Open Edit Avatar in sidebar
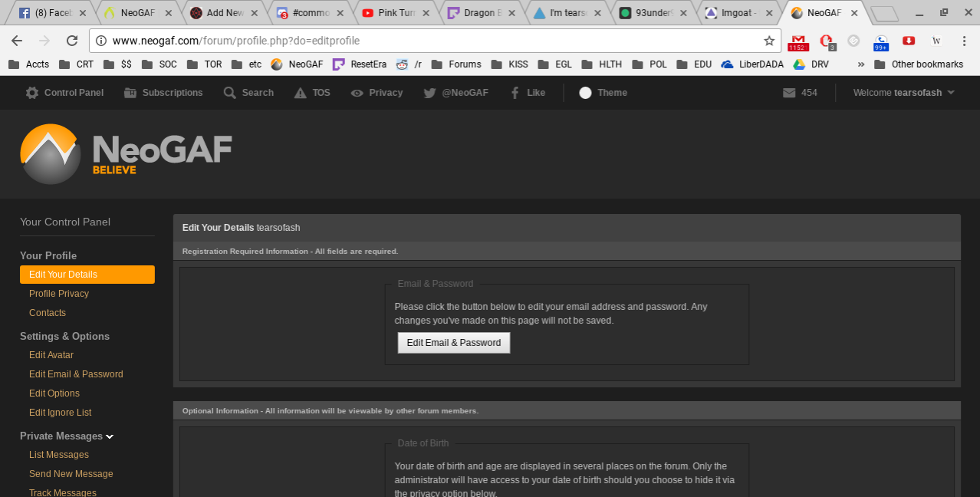 tap(51, 355)
